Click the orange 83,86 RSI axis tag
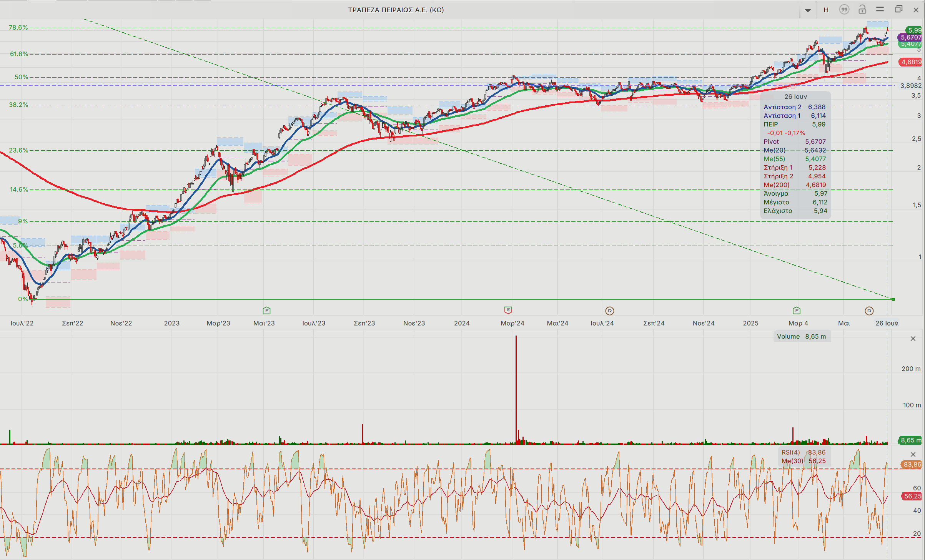Screen dimensions: 925x560 pyautogui.click(x=911, y=464)
